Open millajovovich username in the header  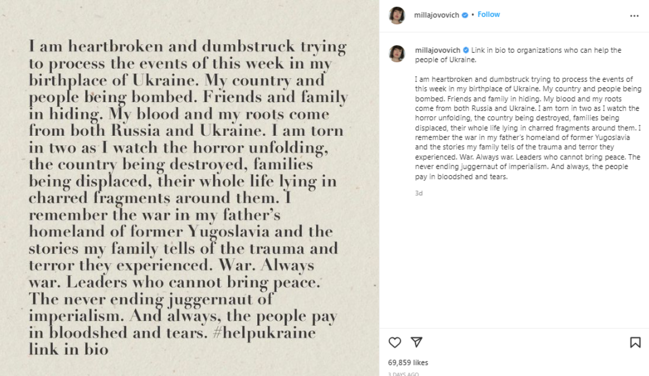tap(436, 15)
